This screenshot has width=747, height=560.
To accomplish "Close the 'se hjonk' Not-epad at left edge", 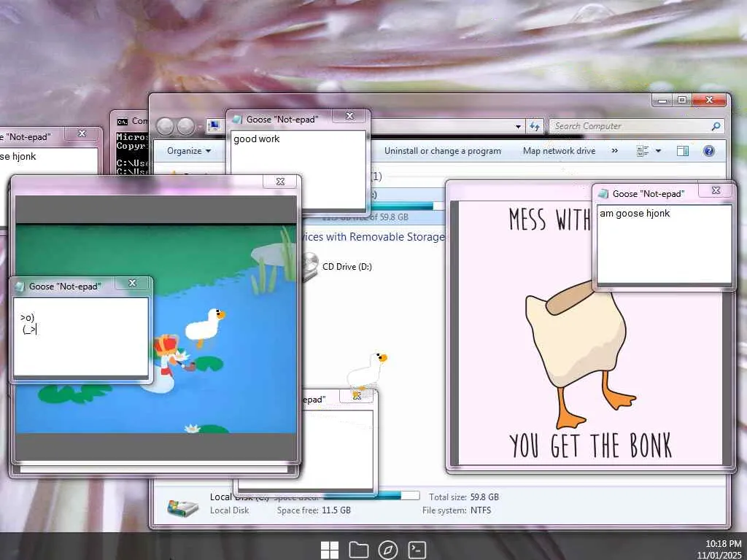I will click(x=82, y=134).
